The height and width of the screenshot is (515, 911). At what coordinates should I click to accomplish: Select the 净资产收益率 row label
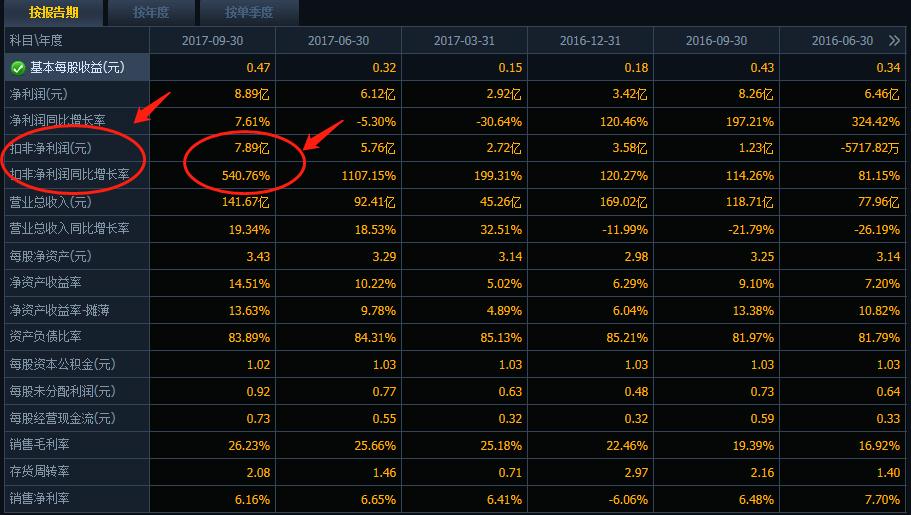pos(45,282)
